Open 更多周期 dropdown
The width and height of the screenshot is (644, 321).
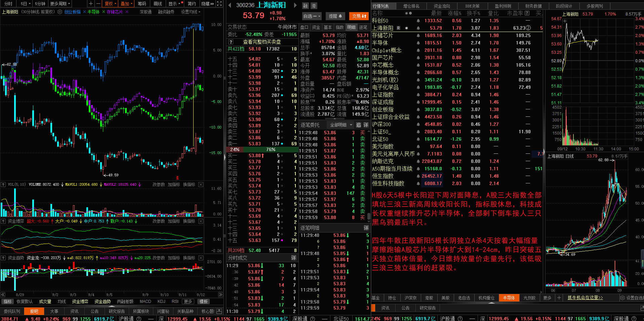point(60,4)
